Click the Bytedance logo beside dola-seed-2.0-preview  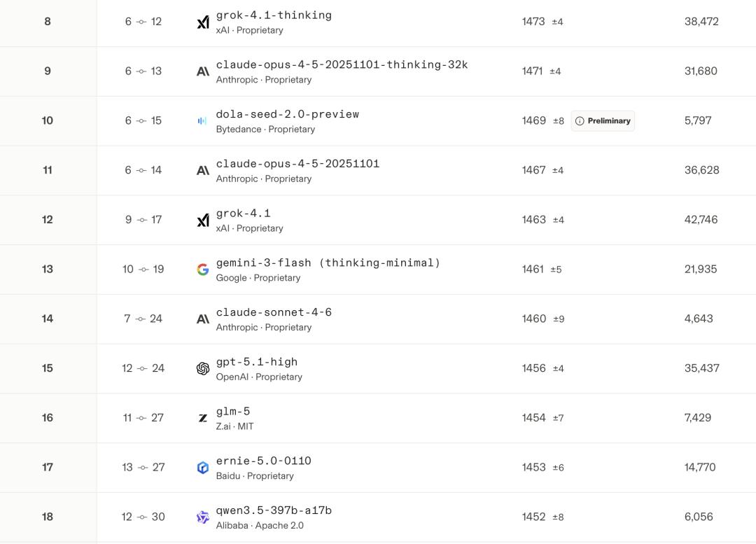202,121
